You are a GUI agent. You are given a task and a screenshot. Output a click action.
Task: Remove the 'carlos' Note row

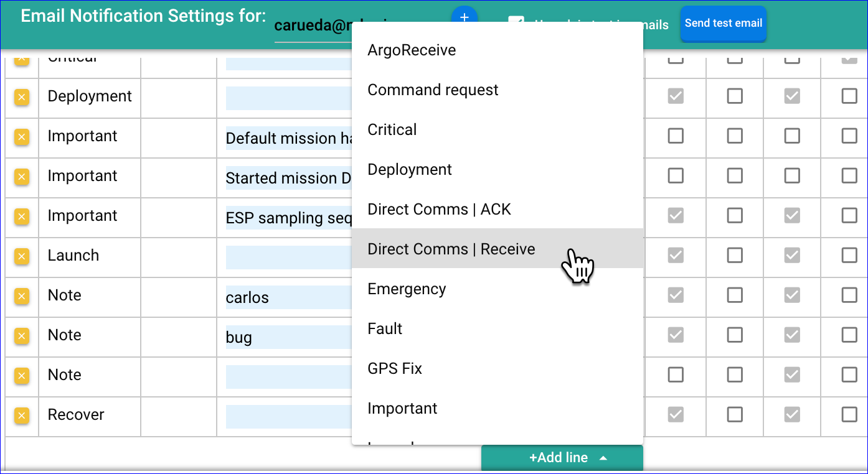coord(22,296)
